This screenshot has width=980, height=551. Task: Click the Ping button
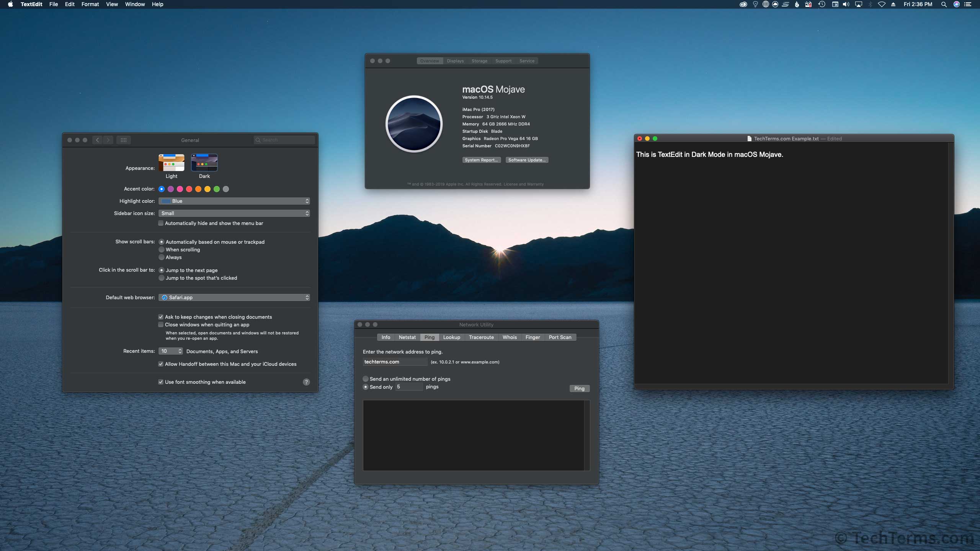pos(579,388)
